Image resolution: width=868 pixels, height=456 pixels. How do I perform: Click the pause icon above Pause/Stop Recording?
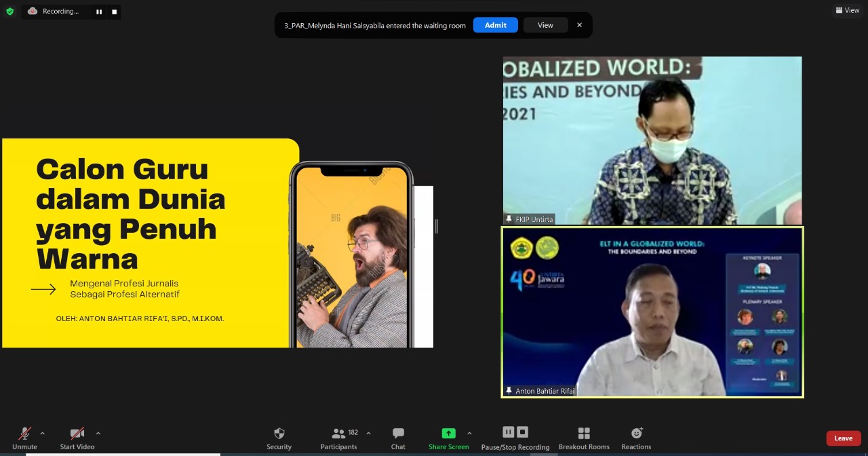[x=508, y=432]
